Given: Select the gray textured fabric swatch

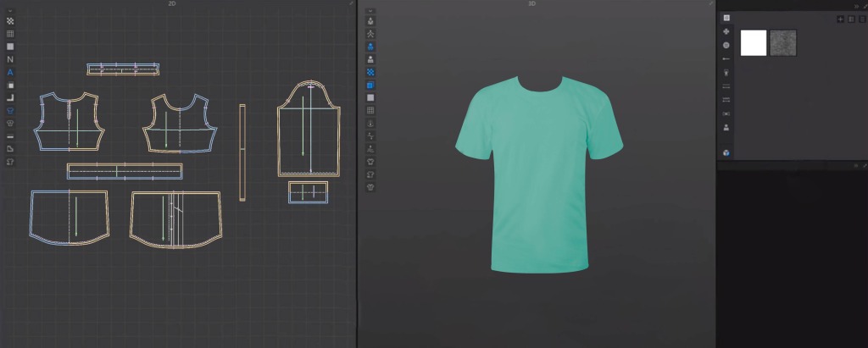Looking at the screenshot, I should click(783, 43).
